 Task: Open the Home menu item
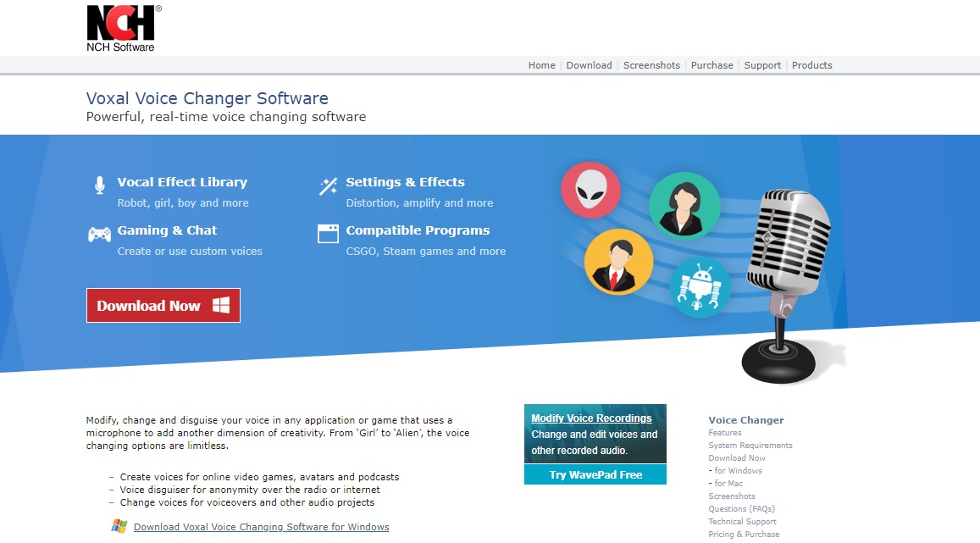pyautogui.click(x=542, y=65)
